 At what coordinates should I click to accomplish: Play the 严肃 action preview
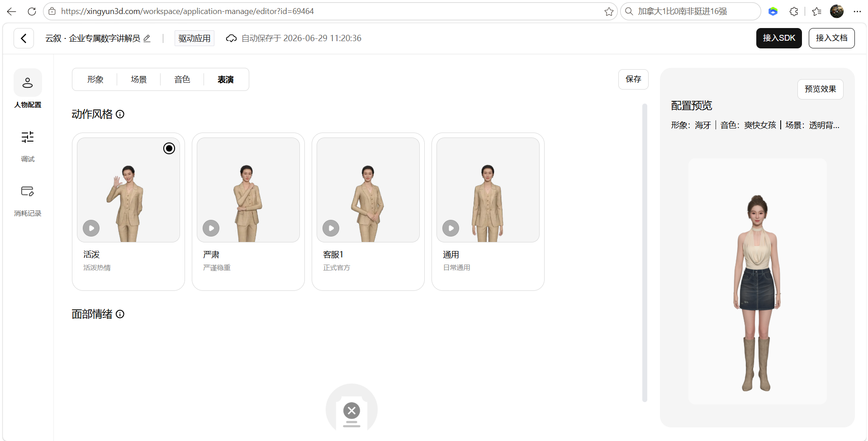point(211,228)
